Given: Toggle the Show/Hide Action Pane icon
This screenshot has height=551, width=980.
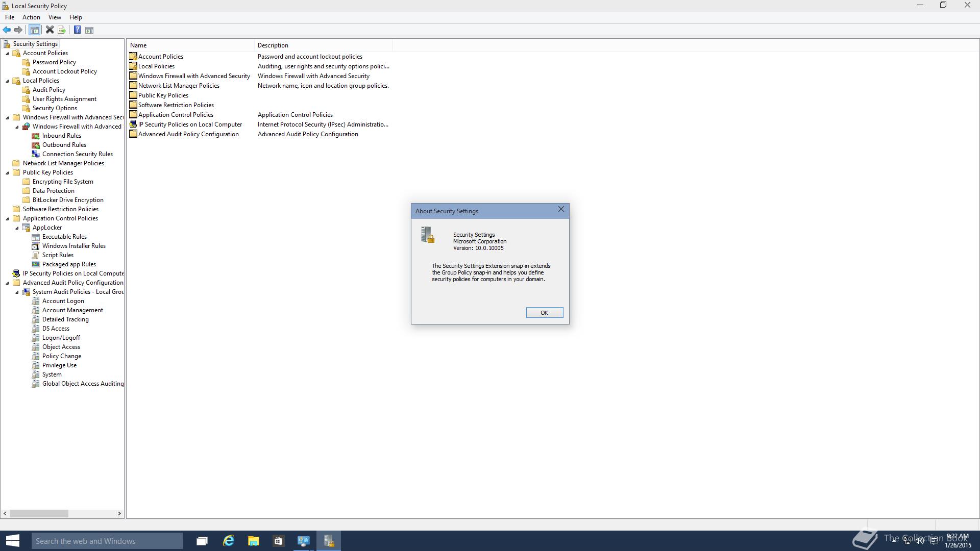Looking at the screenshot, I should (89, 30).
